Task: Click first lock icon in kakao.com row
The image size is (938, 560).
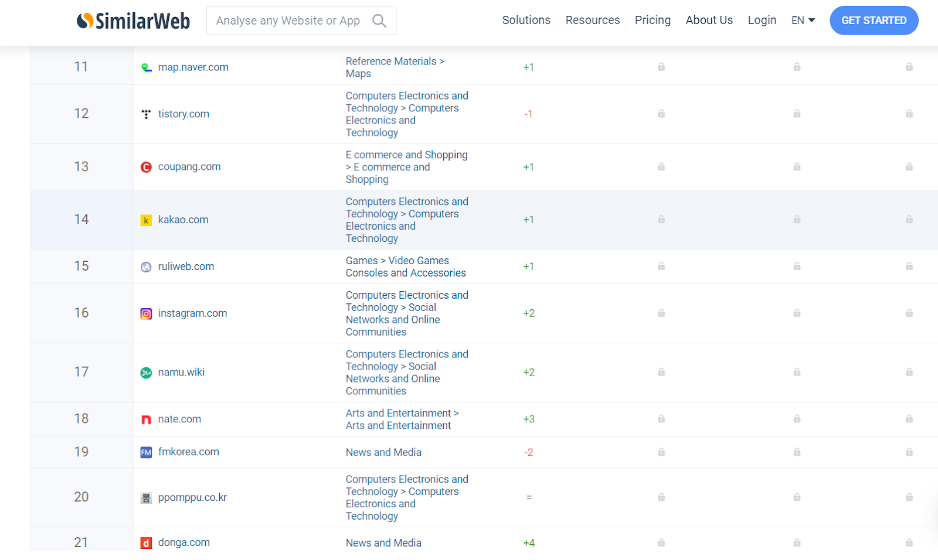Action: click(661, 219)
